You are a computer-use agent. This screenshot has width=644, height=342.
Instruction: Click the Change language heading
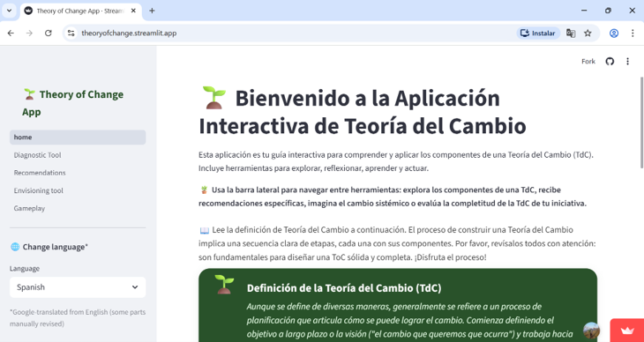pyautogui.click(x=55, y=247)
